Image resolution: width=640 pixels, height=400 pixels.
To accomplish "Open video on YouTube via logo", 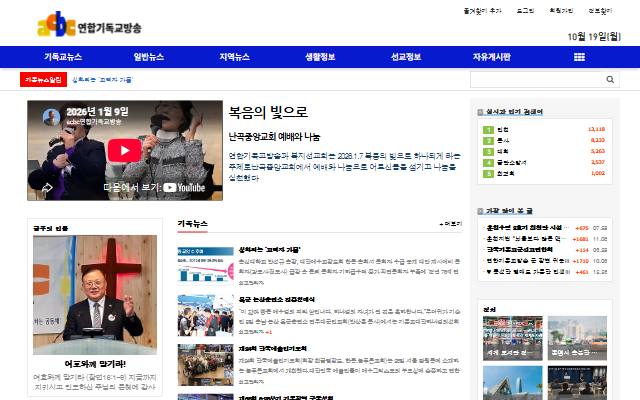I will pos(184,187).
